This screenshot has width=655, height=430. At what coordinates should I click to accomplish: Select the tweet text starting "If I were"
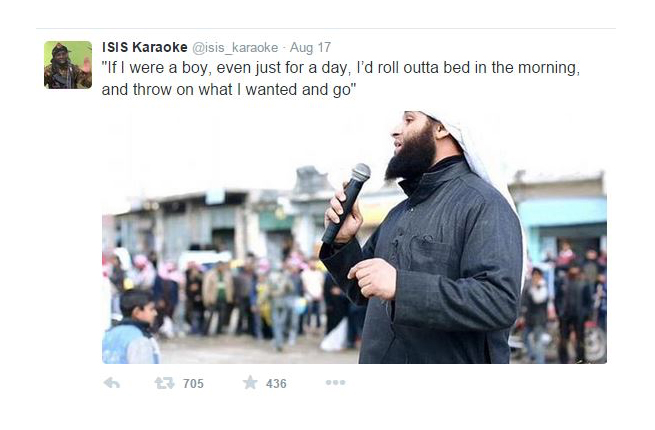(x=341, y=78)
